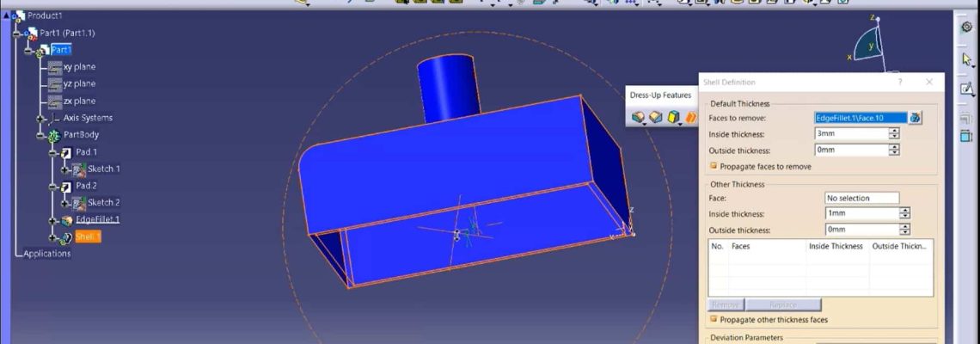Click the Sketcher icon in right toolbar
The width and height of the screenshot is (980, 344).
(967, 89)
